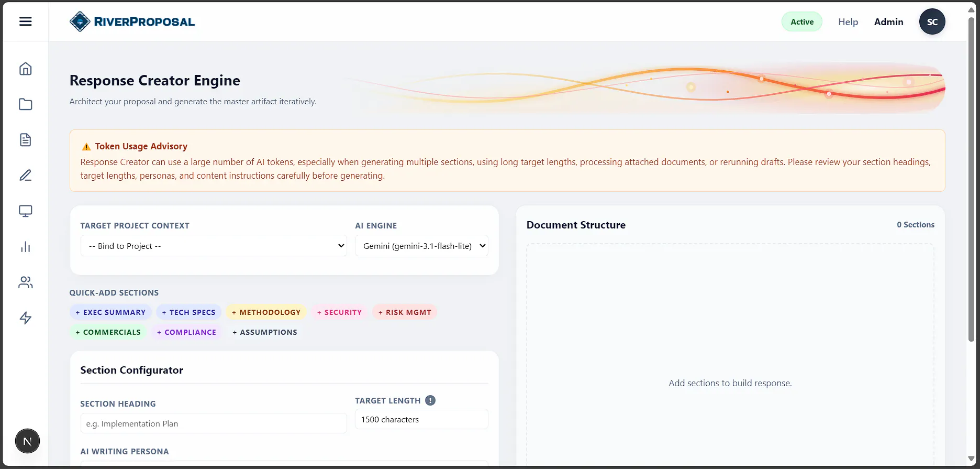Add the Assumptions section

point(265,332)
